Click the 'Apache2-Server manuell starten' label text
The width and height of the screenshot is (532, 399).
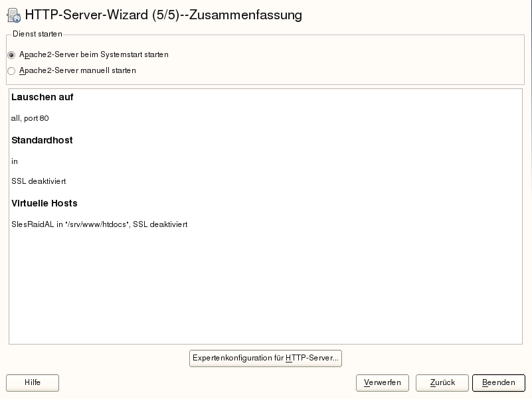pos(78,70)
